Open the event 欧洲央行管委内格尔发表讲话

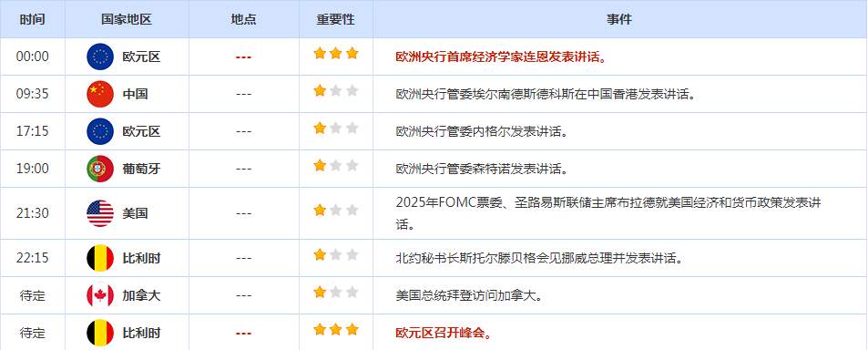coord(482,132)
